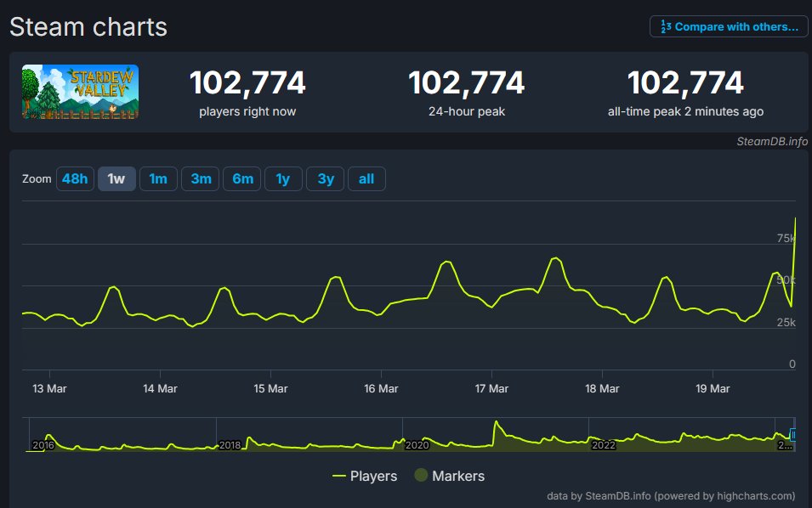
Task: Click the 19 Mar axis label
Action: tap(713, 388)
